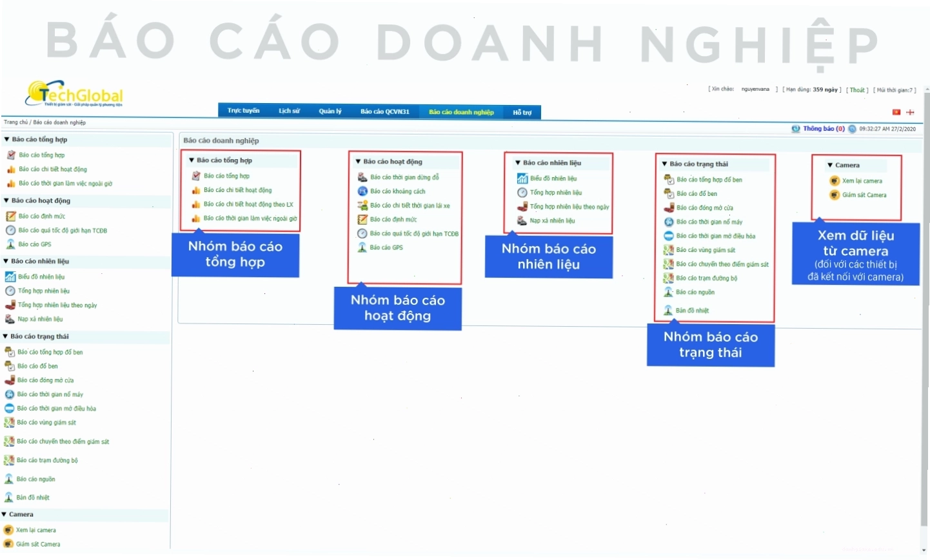Collapse main panel Báo cáo tổng hợp group

pyautogui.click(x=192, y=160)
